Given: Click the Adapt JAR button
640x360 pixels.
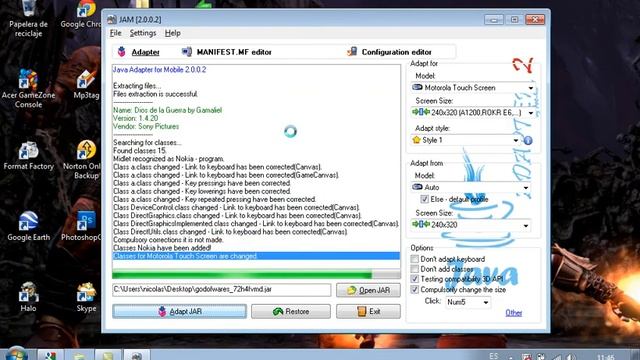Looking at the screenshot, I should click(180, 311).
